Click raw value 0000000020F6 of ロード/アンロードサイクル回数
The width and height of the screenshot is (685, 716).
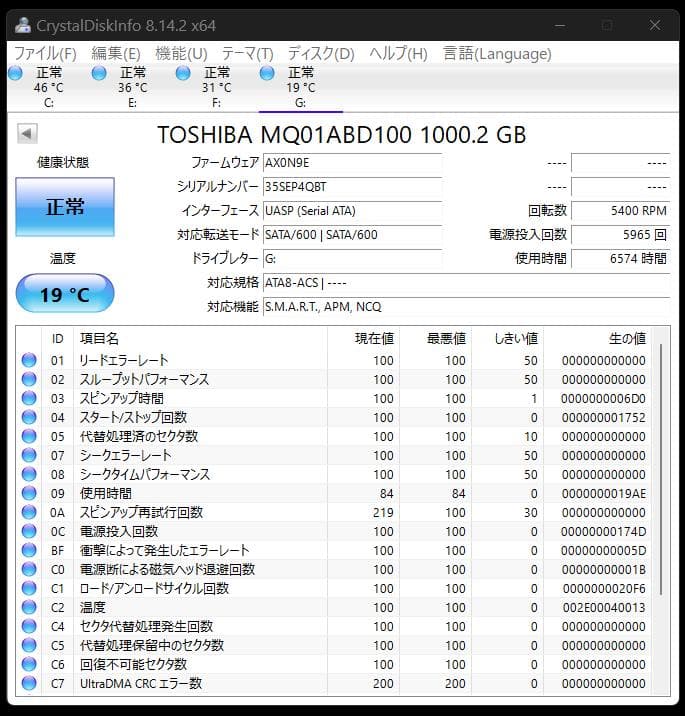coord(604,589)
